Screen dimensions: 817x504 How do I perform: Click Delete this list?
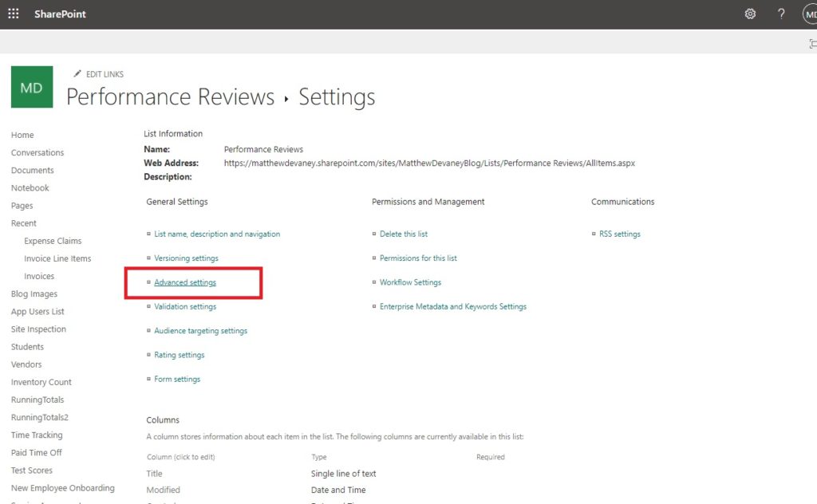(x=403, y=234)
